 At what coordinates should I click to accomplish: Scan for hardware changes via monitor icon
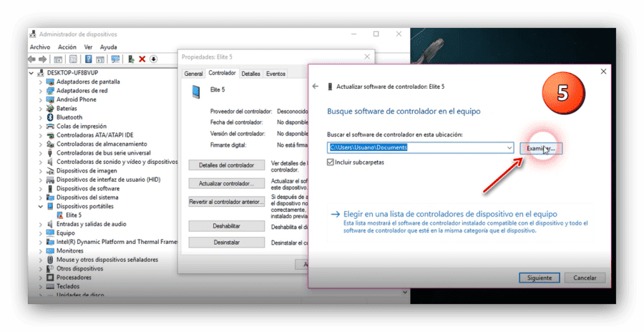(115, 59)
